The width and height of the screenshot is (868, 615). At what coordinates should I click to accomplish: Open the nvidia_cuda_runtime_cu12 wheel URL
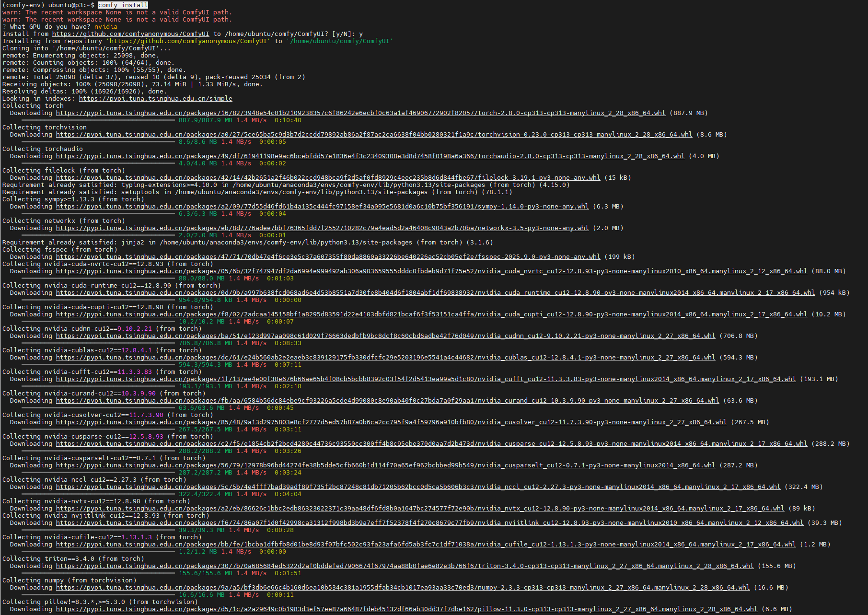click(x=435, y=293)
